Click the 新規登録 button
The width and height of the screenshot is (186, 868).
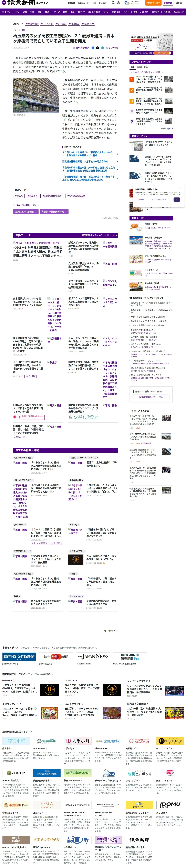coord(168,3)
